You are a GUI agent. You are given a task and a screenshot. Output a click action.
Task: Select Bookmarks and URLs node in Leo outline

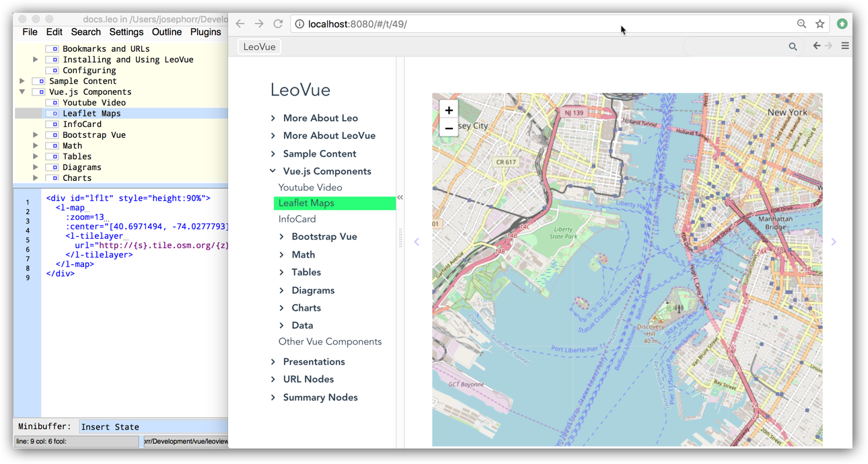point(106,49)
